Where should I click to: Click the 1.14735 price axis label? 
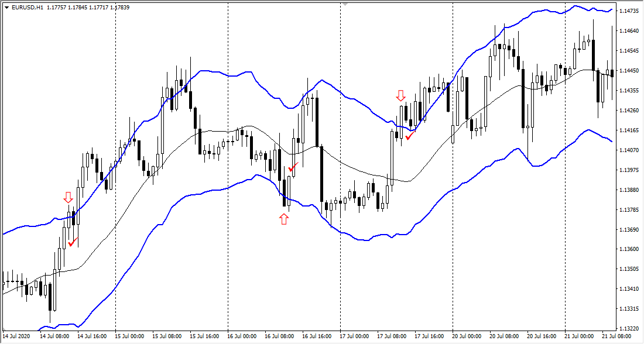pos(631,11)
